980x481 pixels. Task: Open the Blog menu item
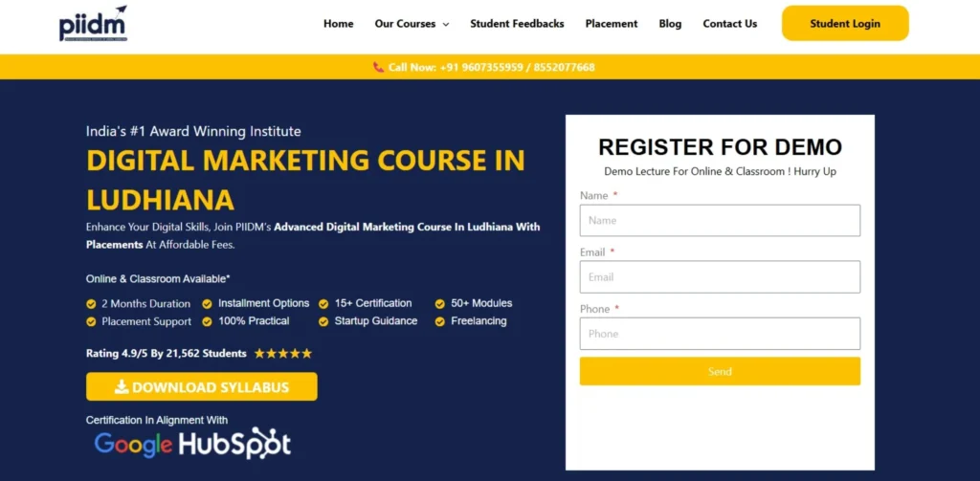point(670,24)
